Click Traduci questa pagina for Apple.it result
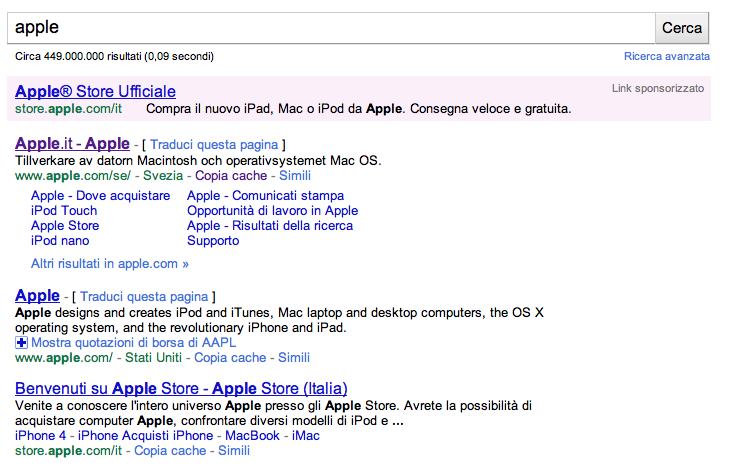The height and width of the screenshot is (468, 730). coord(215,145)
